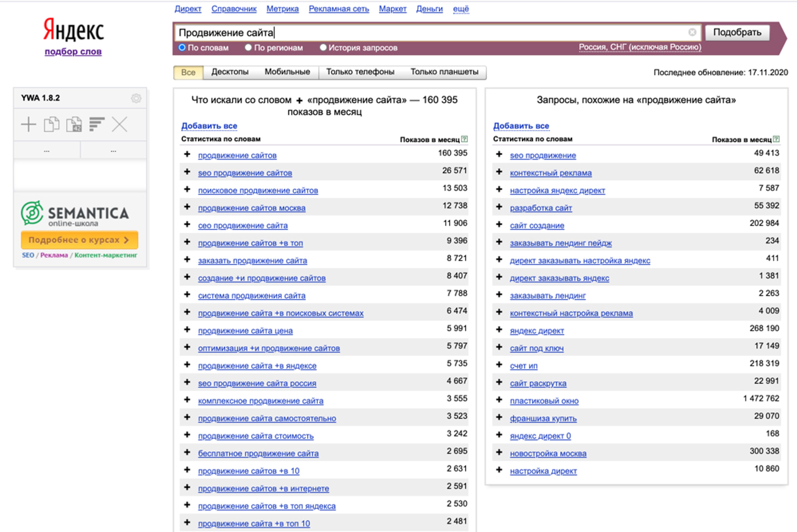This screenshot has width=797, height=532.
Task: Switch to the 'Мобильные' tab
Action: [x=287, y=72]
